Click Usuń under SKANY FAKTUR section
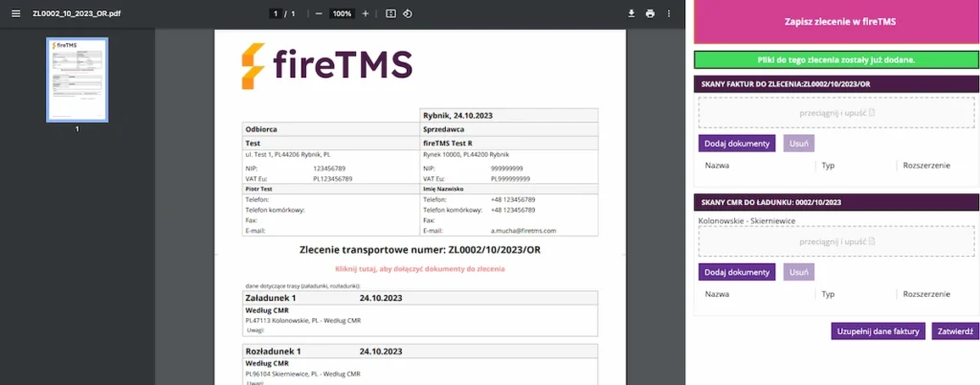This screenshot has width=980, height=385. [799, 143]
